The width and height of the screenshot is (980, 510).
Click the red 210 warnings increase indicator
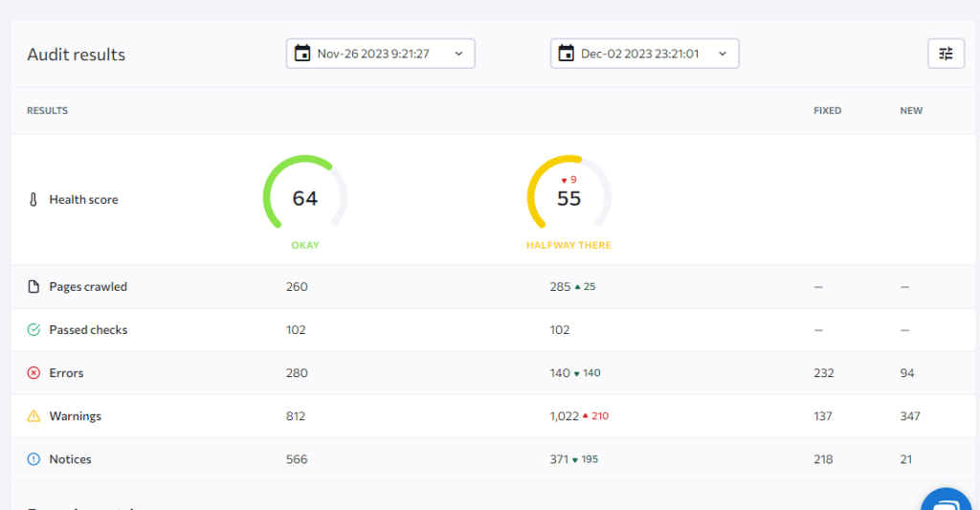pyautogui.click(x=595, y=415)
